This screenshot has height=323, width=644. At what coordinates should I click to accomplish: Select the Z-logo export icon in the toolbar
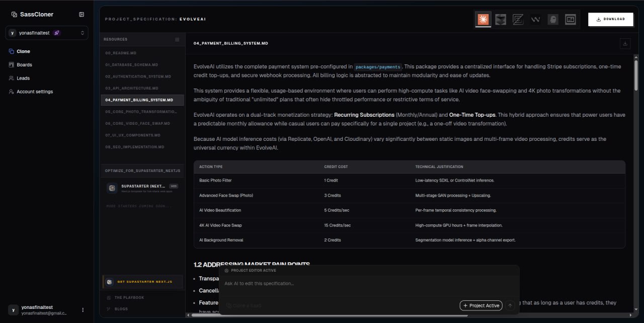pyautogui.click(x=518, y=19)
